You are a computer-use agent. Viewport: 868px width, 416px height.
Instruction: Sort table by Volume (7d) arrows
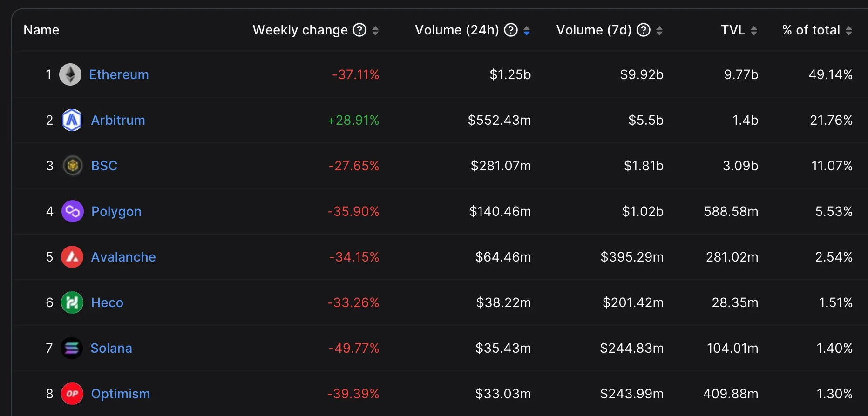tap(659, 31)
